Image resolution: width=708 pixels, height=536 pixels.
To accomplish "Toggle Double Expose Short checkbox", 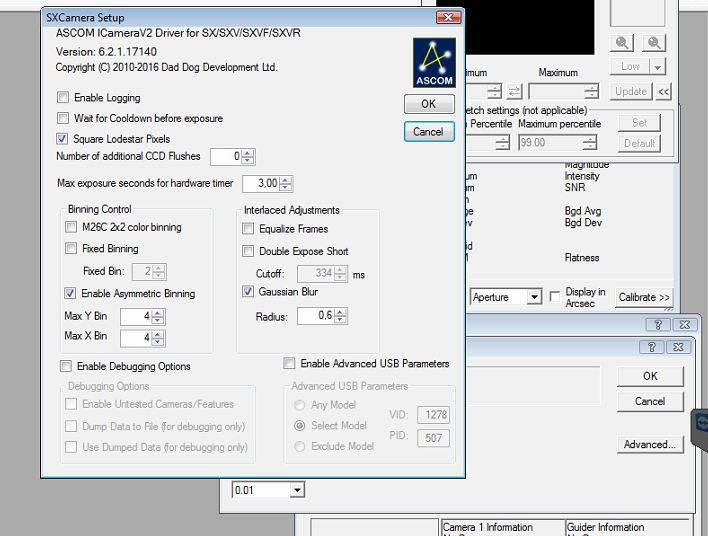I will click(248, 251).
